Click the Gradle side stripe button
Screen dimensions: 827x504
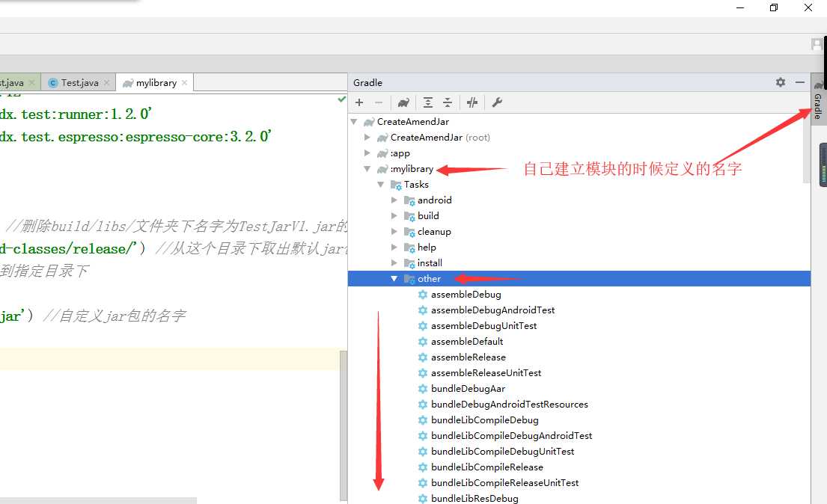click(817, 100)
